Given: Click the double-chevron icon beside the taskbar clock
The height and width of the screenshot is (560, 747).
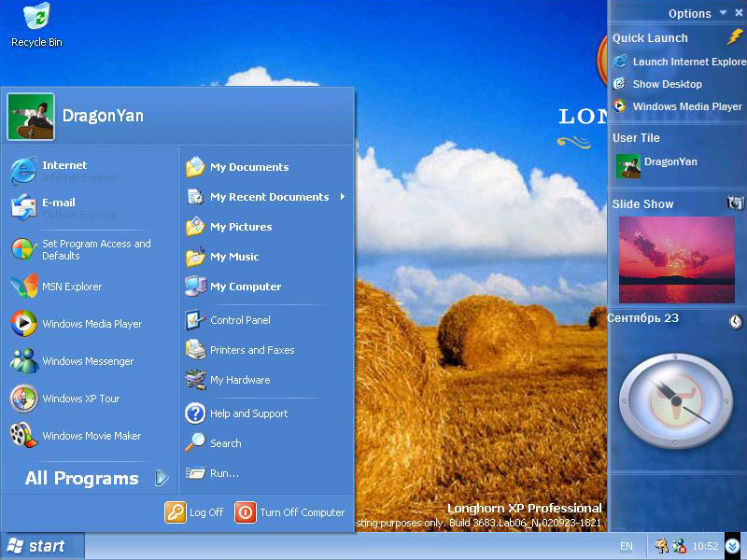Looking at the screenshot, I should [x=733, y=546].
